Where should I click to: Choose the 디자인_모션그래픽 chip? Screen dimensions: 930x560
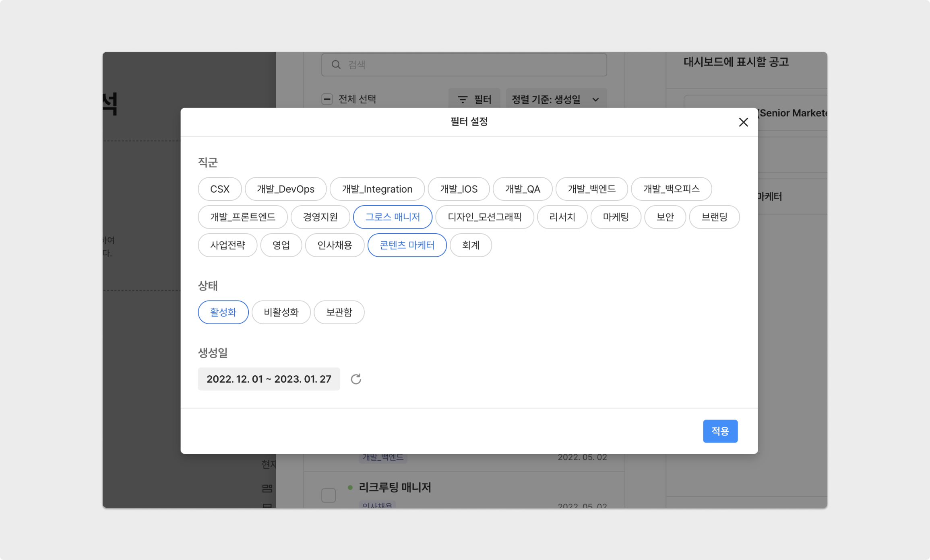coord(484,217)
